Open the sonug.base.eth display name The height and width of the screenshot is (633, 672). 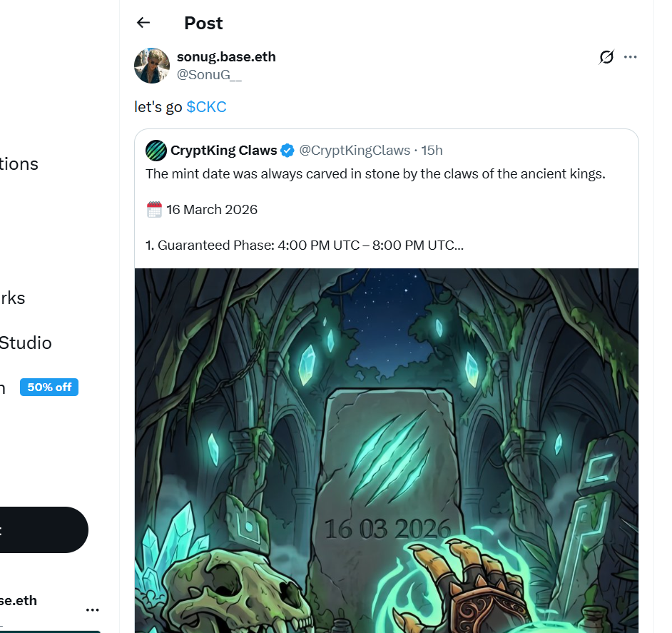pos(226,56)
